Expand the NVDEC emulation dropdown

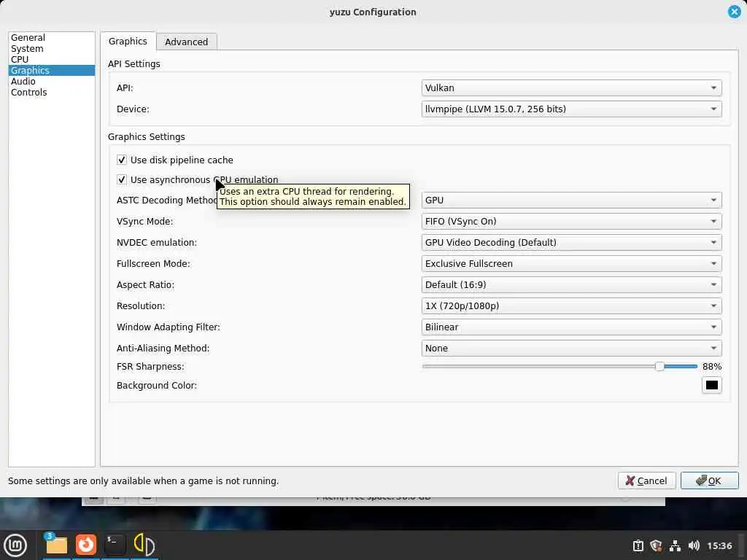point(571,242)
